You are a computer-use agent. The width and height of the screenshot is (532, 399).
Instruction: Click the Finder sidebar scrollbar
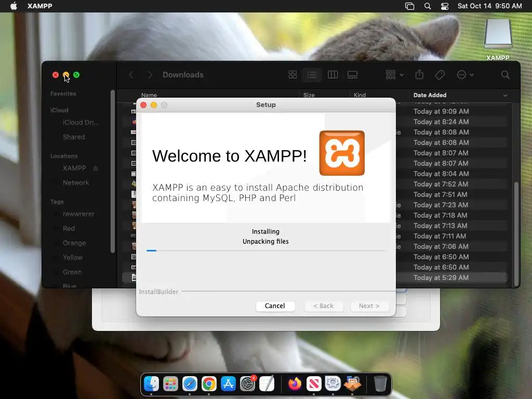[113, 171]
